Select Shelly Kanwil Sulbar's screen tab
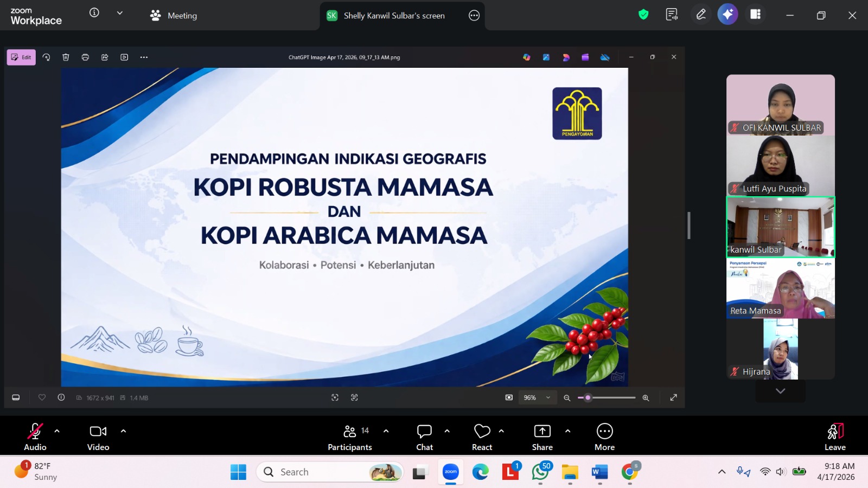The width and height of the screenshot is (868, 488). pyautogui.click(x=394, y=16)
